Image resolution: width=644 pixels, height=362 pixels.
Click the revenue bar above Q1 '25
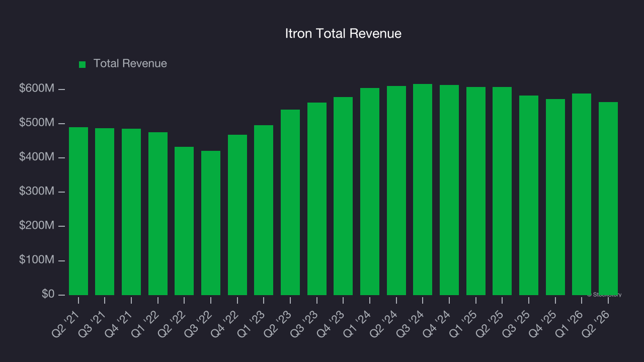click(476, 191)
